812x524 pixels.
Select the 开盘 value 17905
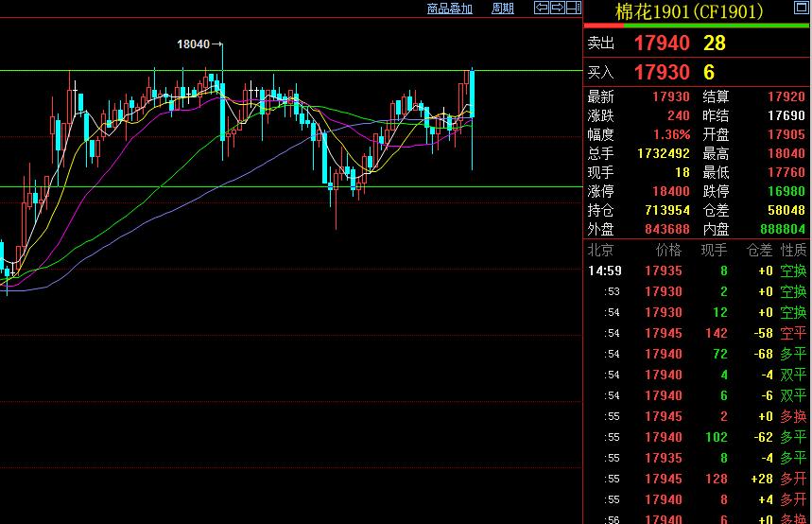[x=786, y=134]
